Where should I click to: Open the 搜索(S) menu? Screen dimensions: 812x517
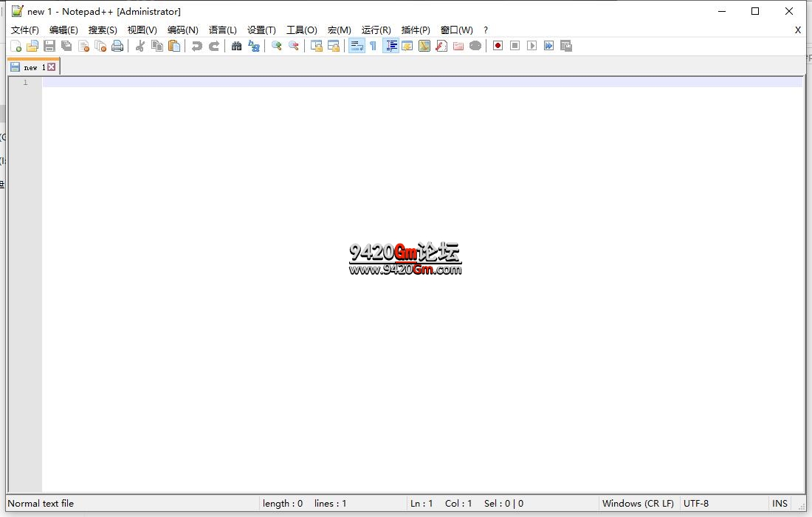(103, 30)
